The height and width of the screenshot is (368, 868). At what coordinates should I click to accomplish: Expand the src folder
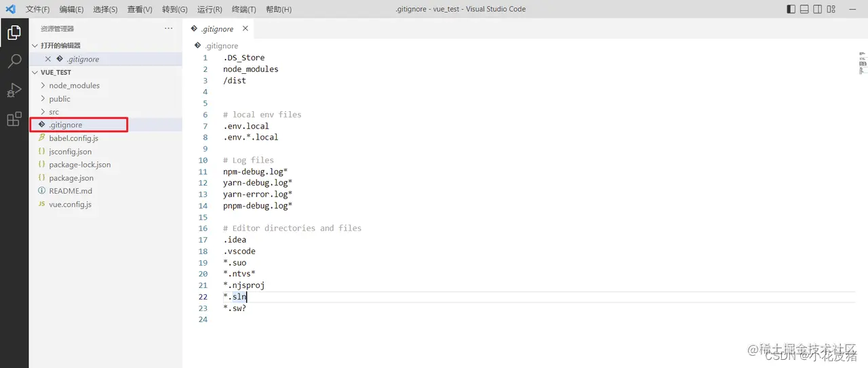pos(105,112)
